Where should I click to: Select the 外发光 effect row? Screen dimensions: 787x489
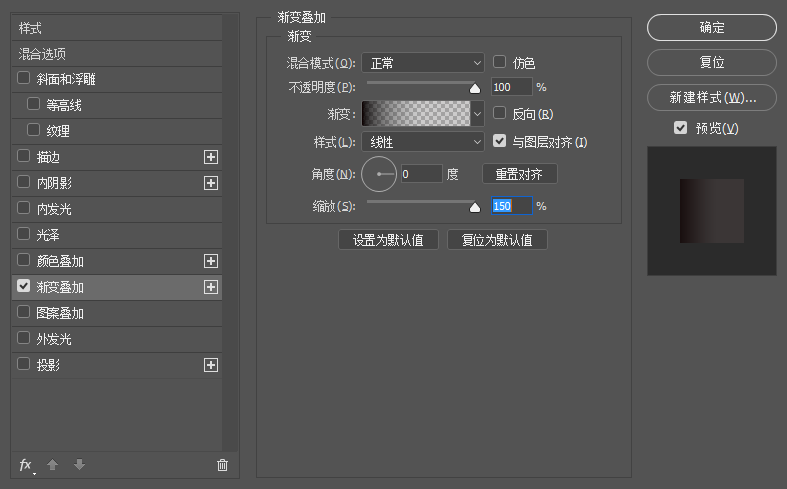pos(117,339)
